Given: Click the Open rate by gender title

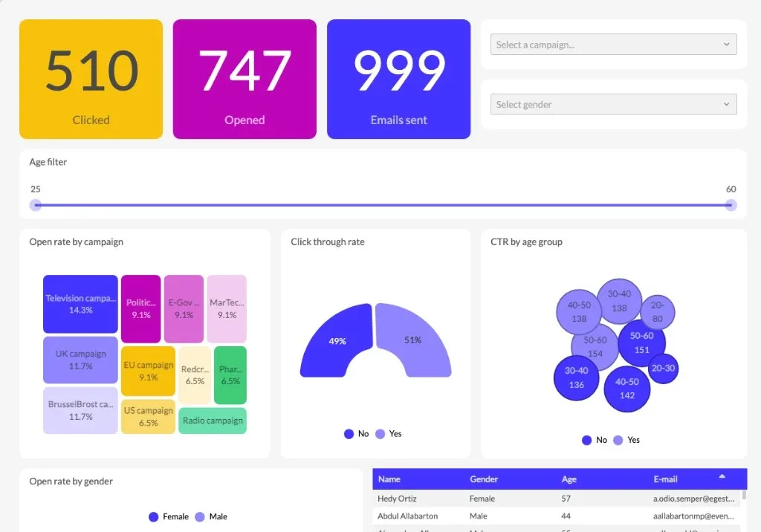Looking at the screenshot, I should [x=71, y=481].
